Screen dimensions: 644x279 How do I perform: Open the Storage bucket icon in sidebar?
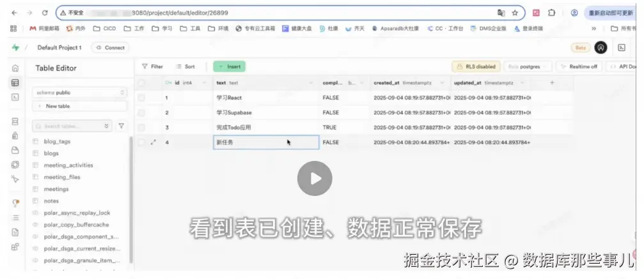pos(15,150)
